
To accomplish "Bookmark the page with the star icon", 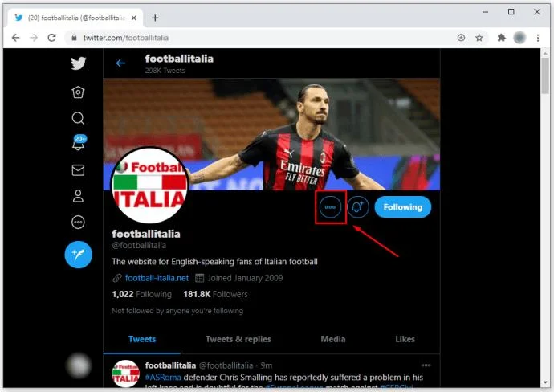I will coord(479,38).
